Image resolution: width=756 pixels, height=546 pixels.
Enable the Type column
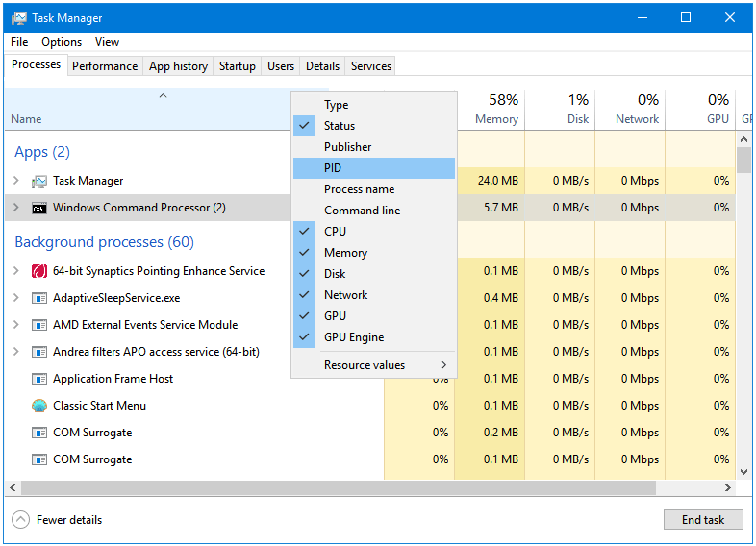pos(374,105)
